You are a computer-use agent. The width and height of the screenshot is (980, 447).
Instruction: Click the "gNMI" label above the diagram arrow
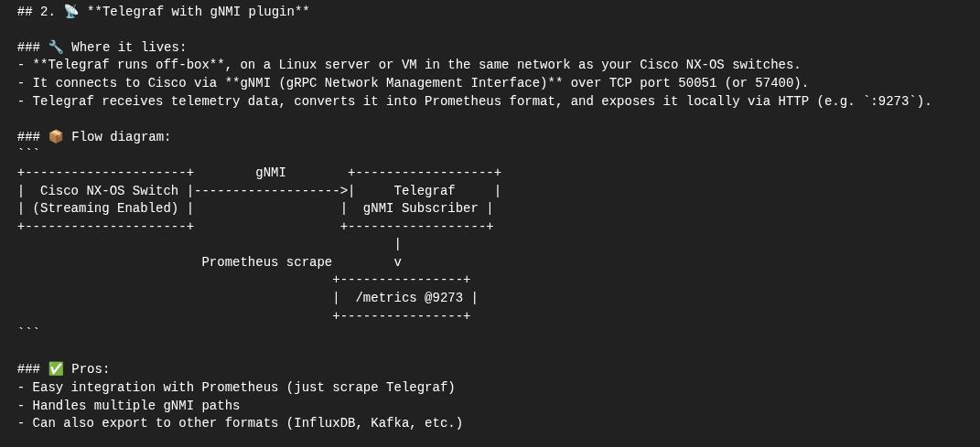pos(271,173)
